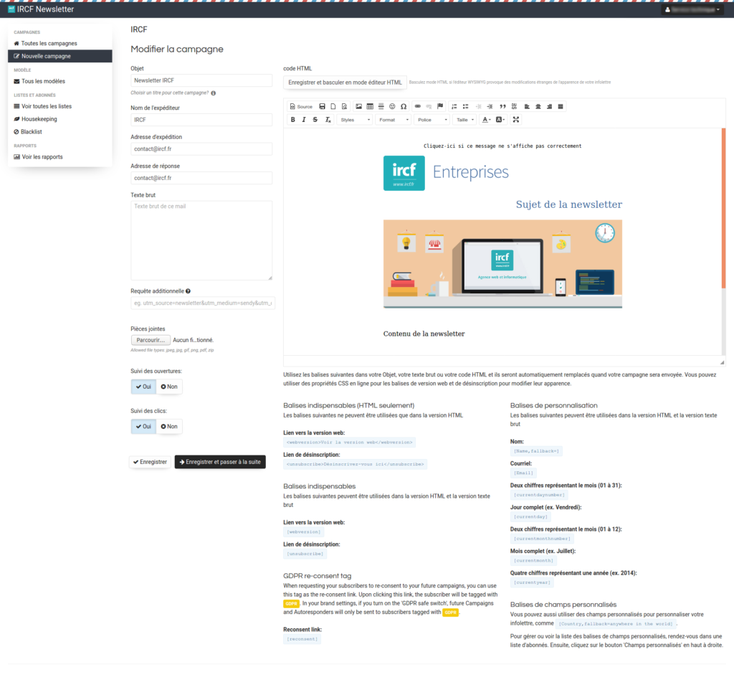Insert a table with the table icon
Screen dimensions: 734x700
pos(370,106)
